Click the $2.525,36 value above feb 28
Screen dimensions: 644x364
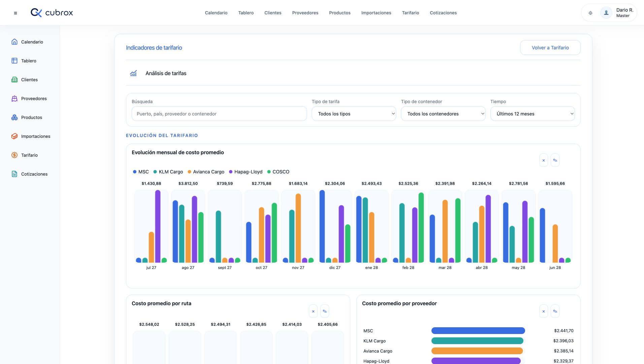[x=408, y=184]
